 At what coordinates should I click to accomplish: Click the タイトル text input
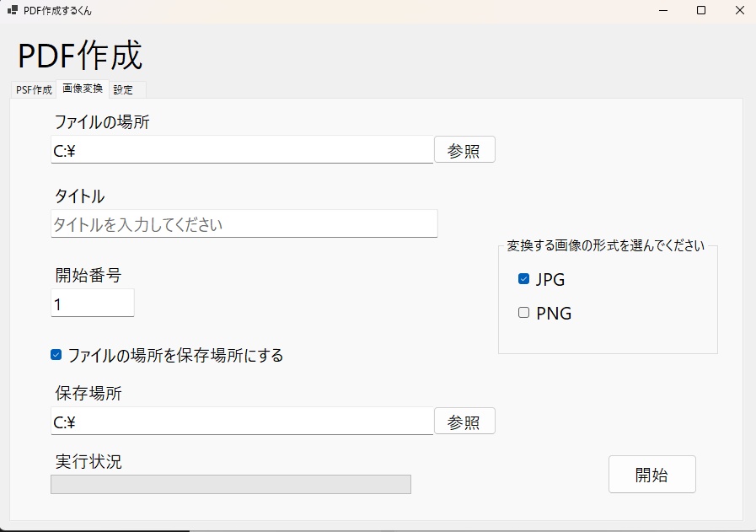point(244,224)
